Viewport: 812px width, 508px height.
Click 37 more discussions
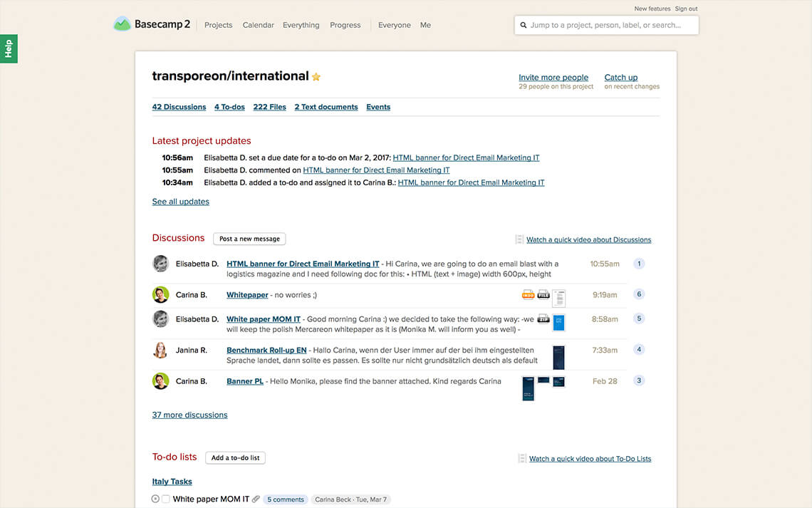pyautogui.click(x=189, y=415)
